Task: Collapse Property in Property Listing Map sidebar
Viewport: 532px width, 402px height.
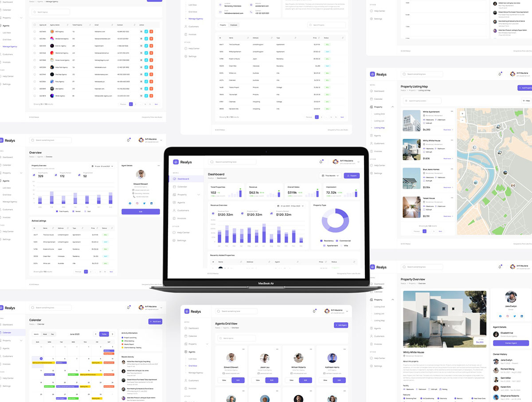Action: click(392, 107)
